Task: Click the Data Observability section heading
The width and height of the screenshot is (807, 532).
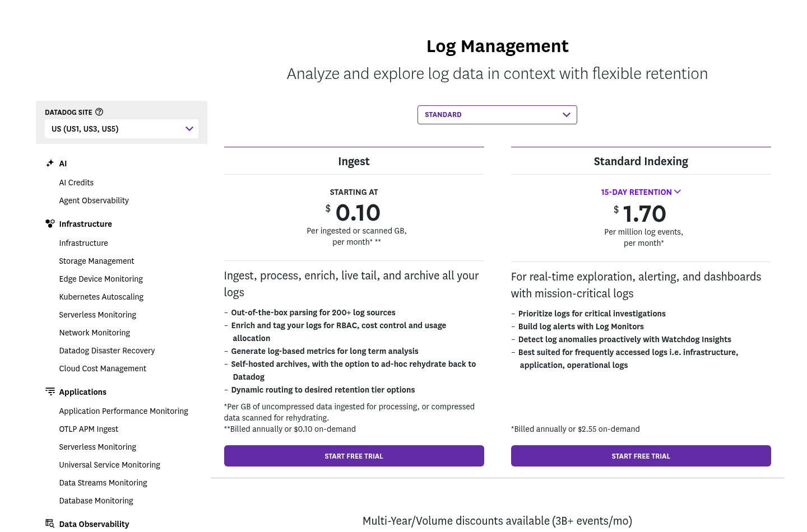Action: click(x=94, y=524)
